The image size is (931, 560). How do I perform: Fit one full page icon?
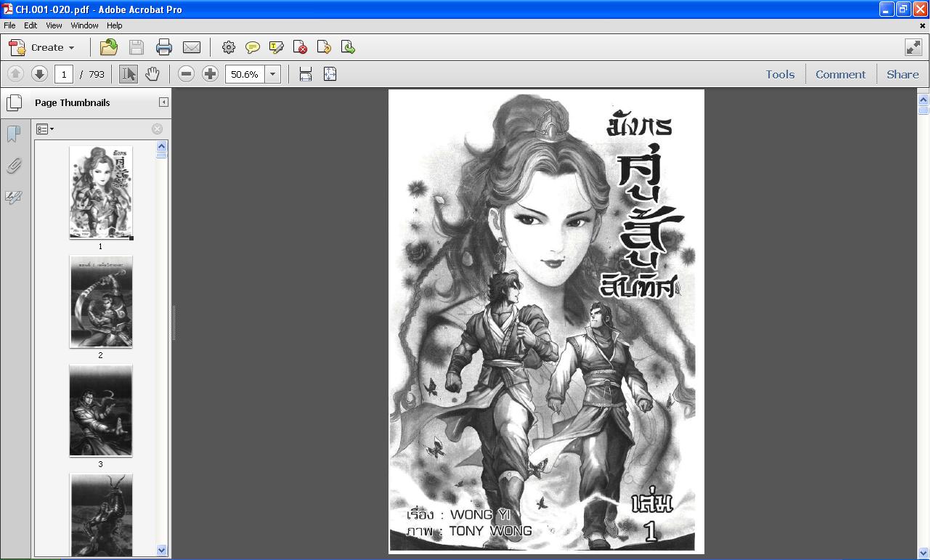pyautogui.click(x=330, y=74)
